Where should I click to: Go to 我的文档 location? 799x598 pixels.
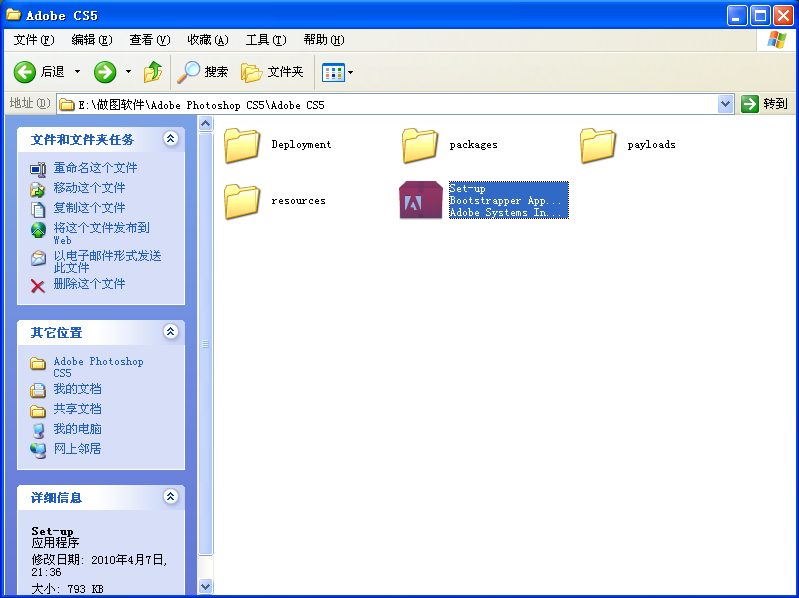pos(77,389)
